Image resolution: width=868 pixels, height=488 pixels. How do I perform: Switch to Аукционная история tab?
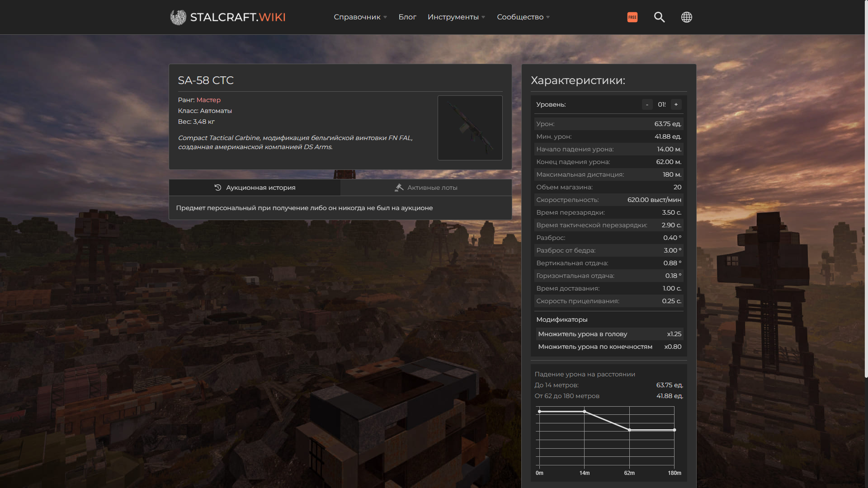255,188
